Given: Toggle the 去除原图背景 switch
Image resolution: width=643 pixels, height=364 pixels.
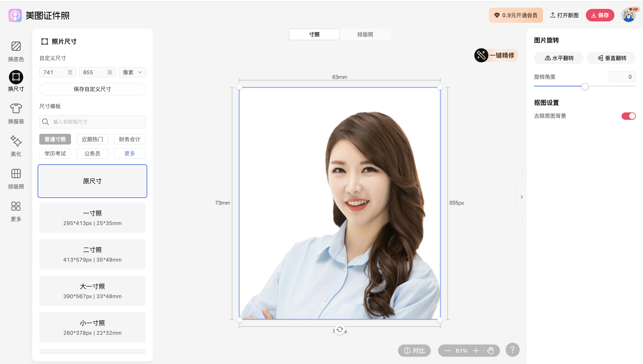Looking at the screenshot, I should [x=628, y=116].
